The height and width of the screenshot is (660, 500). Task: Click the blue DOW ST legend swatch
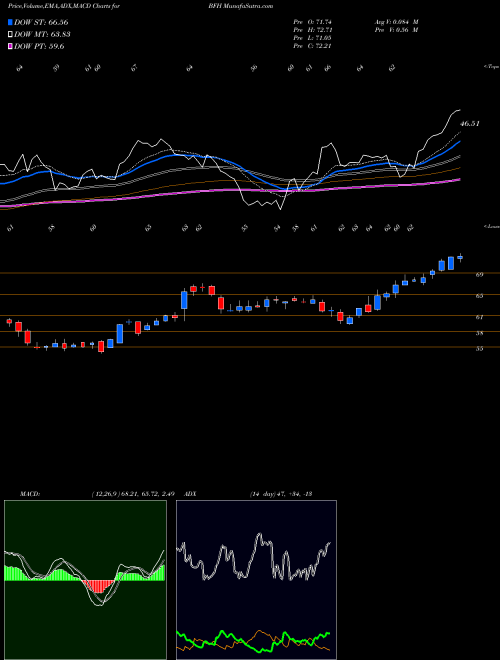point(10,22)
